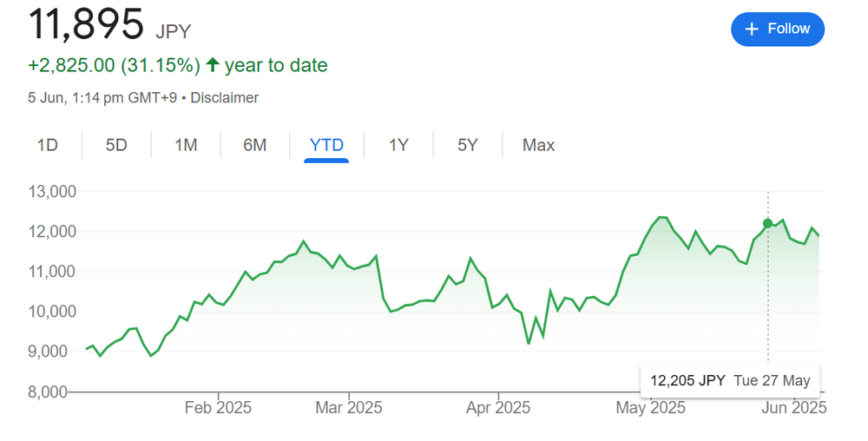The image size is (868, 441).
Task: Click the Apr 2025 axis label
Action: [x=498, y=407]
